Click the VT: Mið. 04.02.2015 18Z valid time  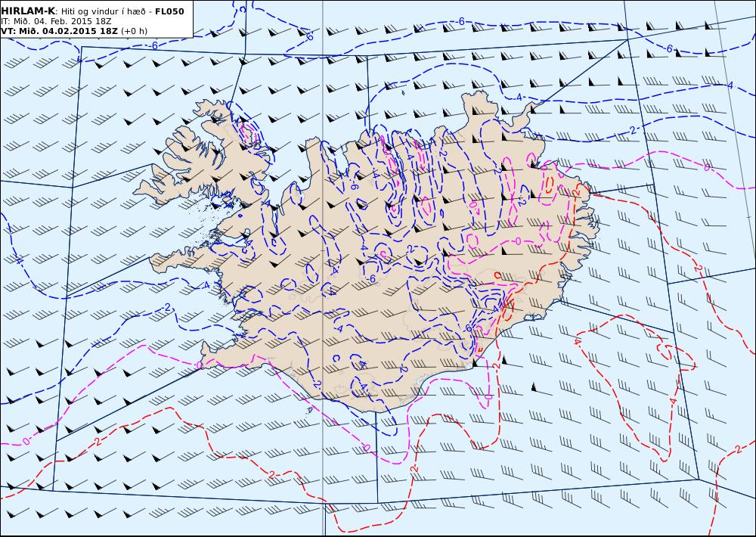(x=59, y=31)
